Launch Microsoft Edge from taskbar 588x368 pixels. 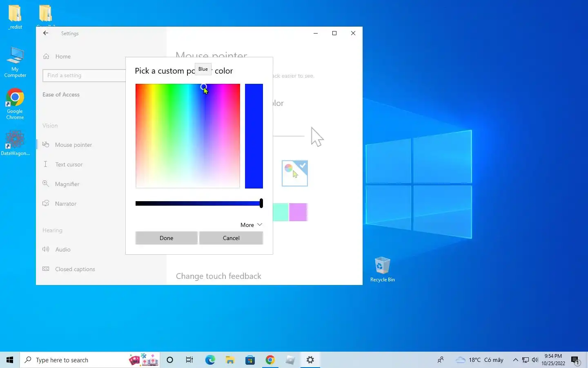pos(210,360)
